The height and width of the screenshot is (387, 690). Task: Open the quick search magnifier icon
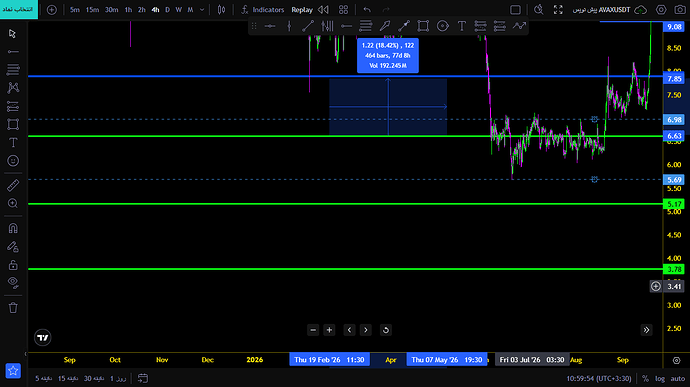[539, 10]
